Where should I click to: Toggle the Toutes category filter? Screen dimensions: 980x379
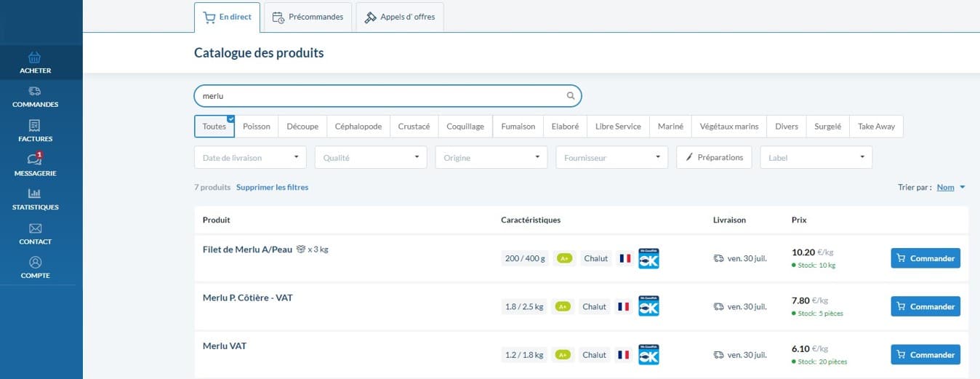(x=214, y=127)
